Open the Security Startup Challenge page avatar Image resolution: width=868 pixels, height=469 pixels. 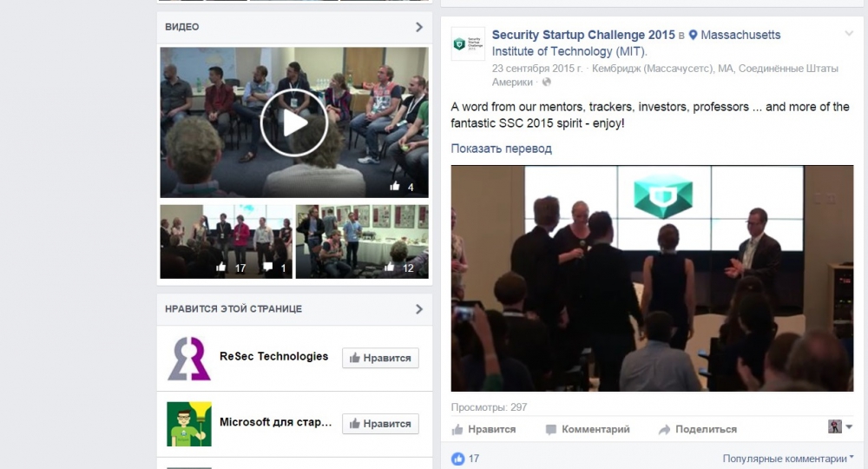[468, 43]
